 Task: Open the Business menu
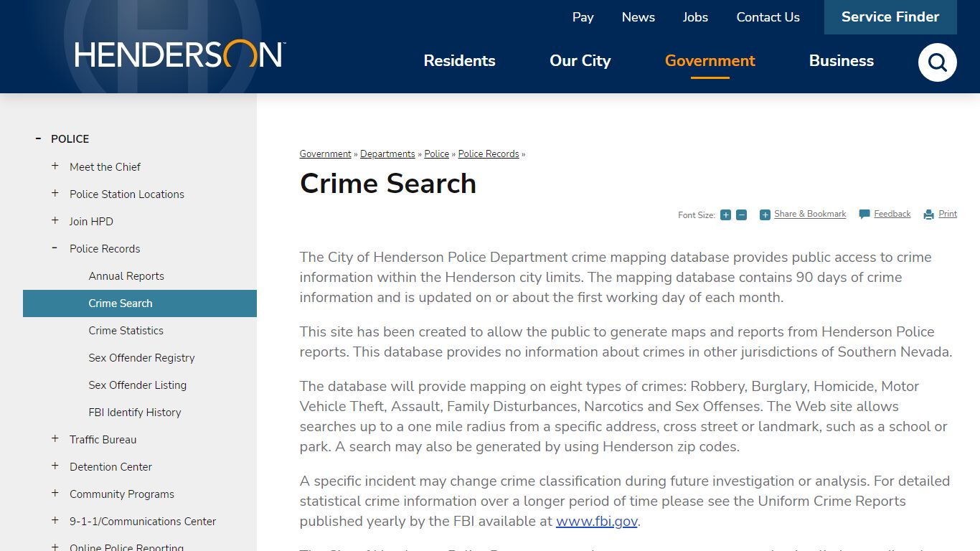point(841,61)
